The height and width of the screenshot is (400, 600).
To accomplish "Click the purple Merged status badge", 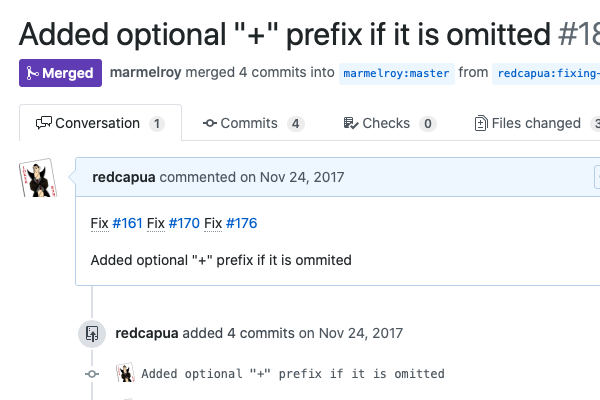I will pyautogui.click(x=60, y=73).
